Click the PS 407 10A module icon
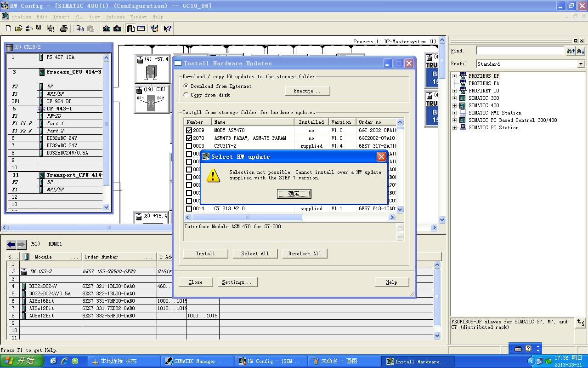 42,57
